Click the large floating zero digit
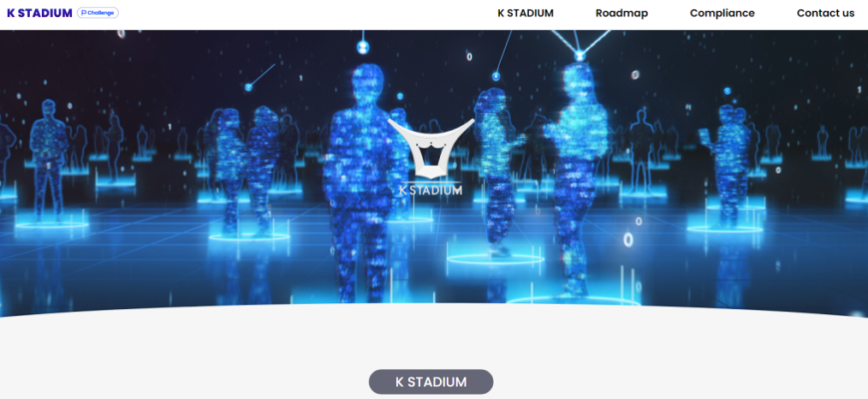Screen dimensions: 868x399 coord(628,240)
